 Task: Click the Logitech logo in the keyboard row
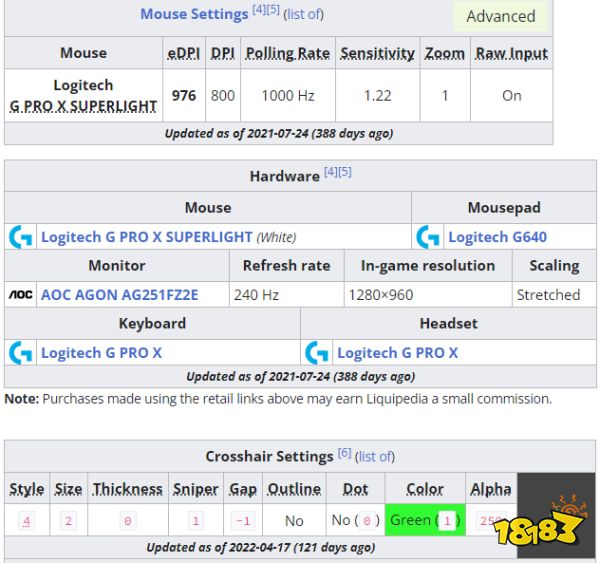pos(20,352)
